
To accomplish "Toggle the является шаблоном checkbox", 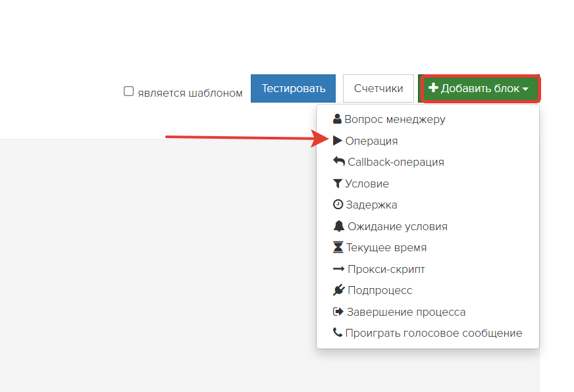I will [128, 91].
